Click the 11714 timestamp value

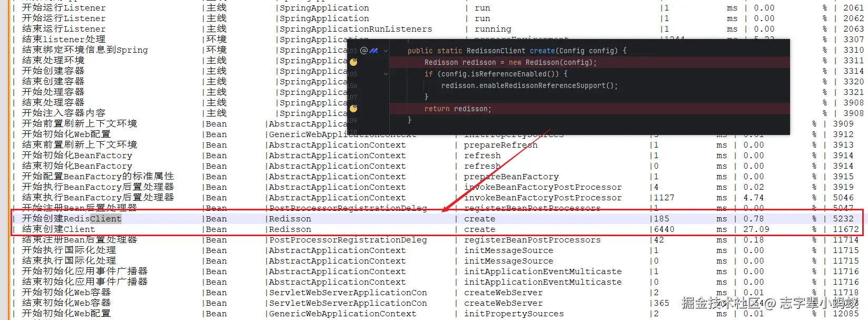click(846, 239)
